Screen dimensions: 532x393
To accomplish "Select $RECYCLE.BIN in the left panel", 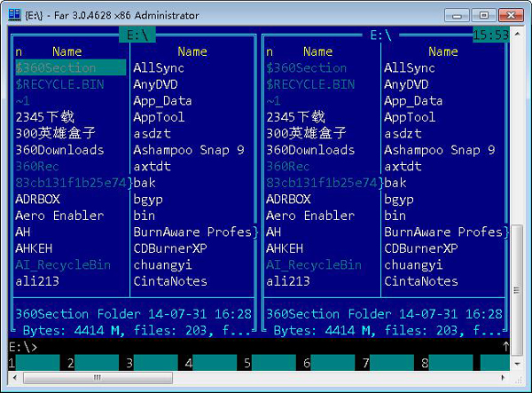I will click(59, 84).
